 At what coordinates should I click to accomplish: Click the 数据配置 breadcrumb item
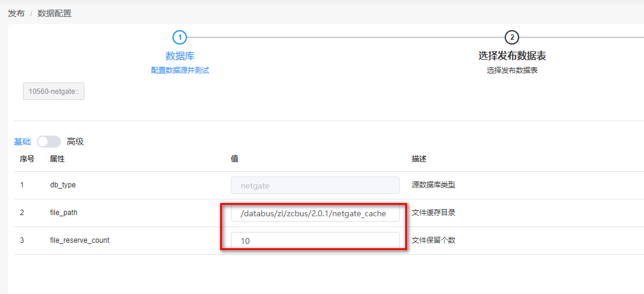click(54, 13)
